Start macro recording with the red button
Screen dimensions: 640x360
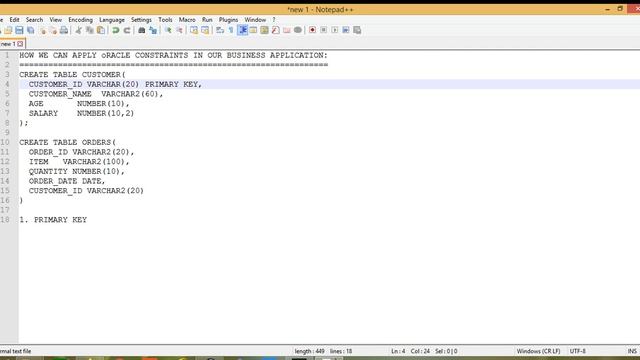click(312, 30)
